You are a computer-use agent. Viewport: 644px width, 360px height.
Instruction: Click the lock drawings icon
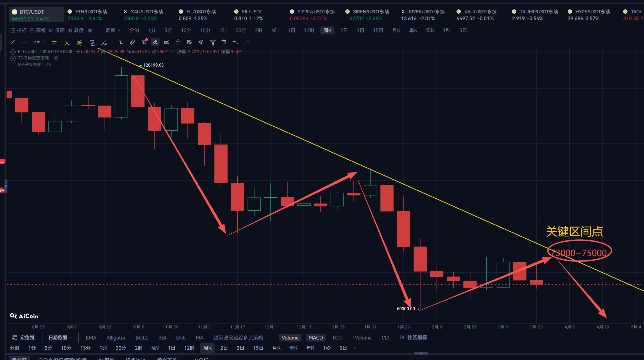pos(178,42)
